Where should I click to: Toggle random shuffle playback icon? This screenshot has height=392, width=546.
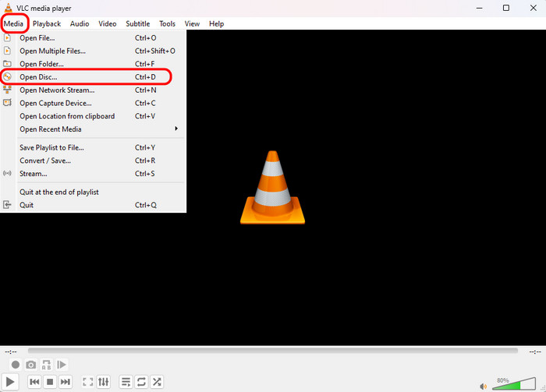pyautogui.click(x=157, y=382)
